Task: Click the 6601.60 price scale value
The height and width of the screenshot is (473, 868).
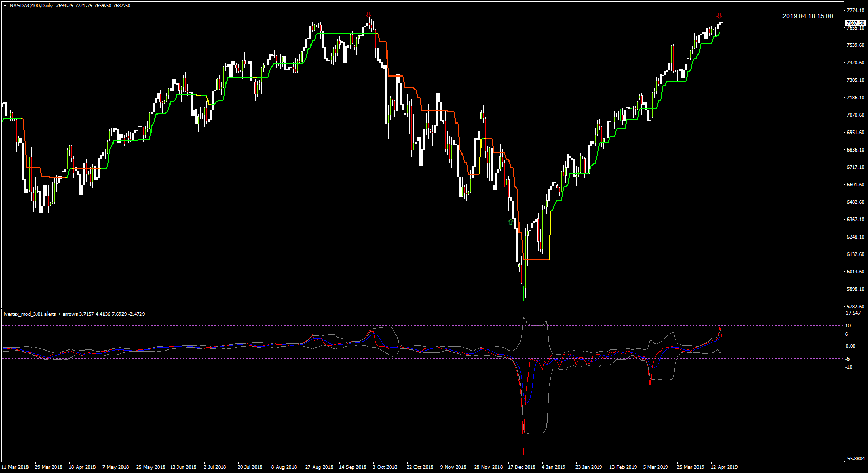Action: pyautogui.click(x=855, y=185)
